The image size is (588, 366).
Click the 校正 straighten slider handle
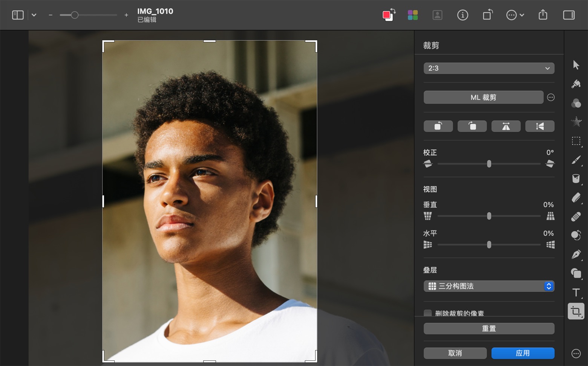point(489,164)
